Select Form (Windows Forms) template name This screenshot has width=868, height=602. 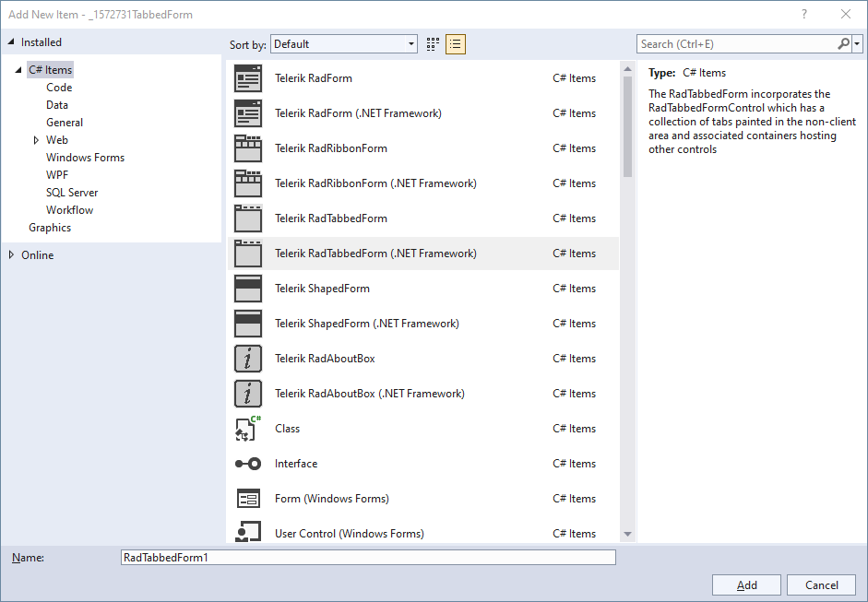tap(332, 499)
